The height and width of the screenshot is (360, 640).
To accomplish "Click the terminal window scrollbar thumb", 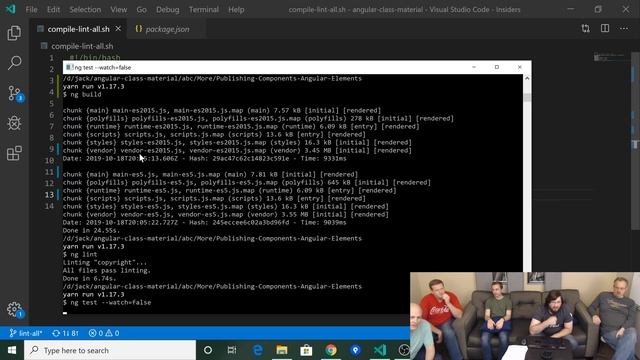I will tap(527, 97).
